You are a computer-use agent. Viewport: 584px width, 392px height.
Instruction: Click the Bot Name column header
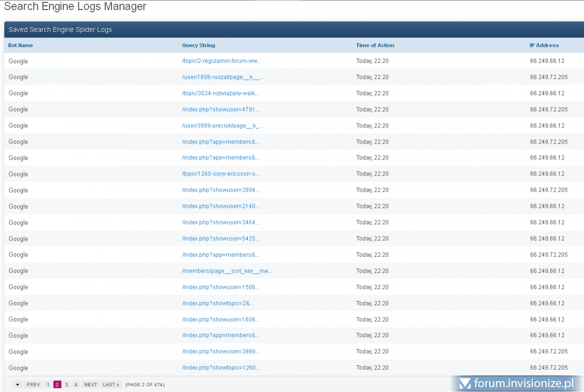pyautogui.click(x=20, y=45)
